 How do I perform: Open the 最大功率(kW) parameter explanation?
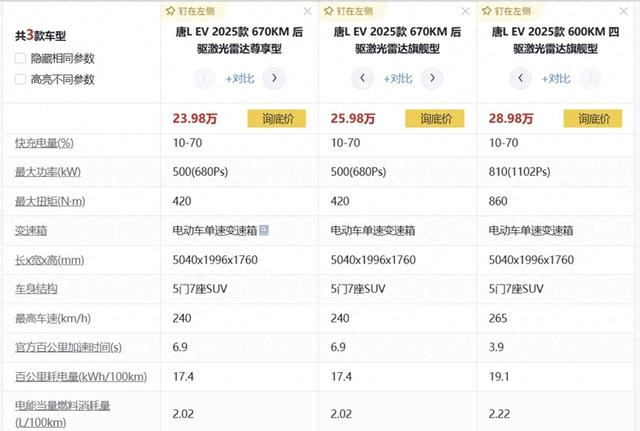pyautogui.click(x=48, y=172)
